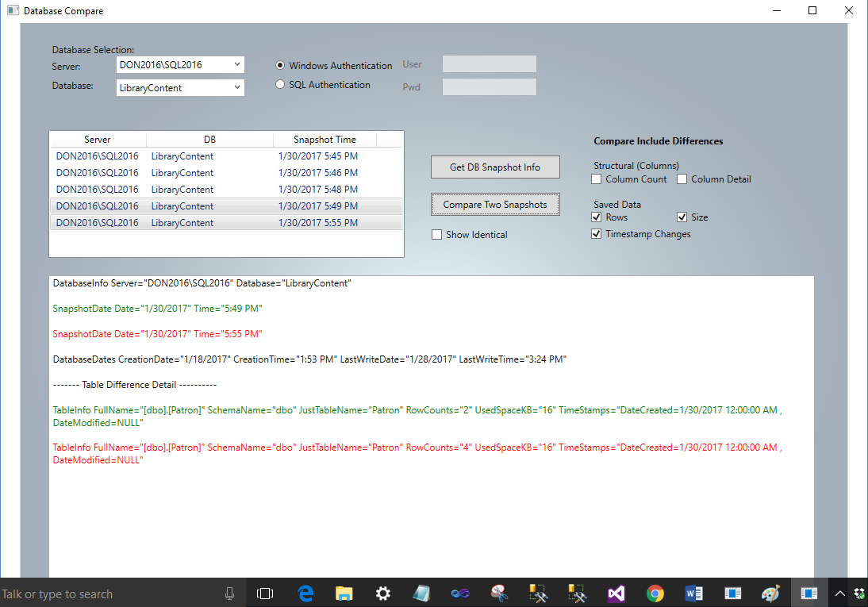Click the active Database Compare taskbar icon
Image resolution: width=868 pixels, height=607 pixels.
coord(808,594)
